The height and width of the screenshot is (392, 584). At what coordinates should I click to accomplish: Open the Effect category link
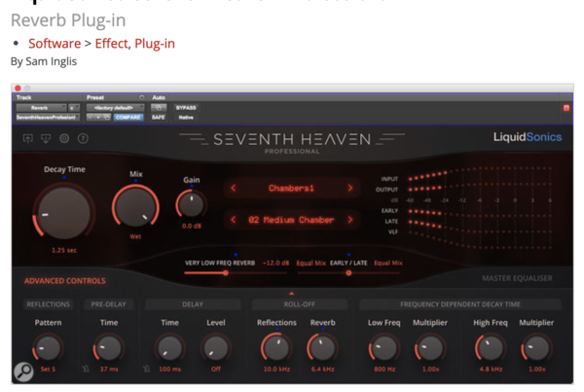(x=111, y=44)
